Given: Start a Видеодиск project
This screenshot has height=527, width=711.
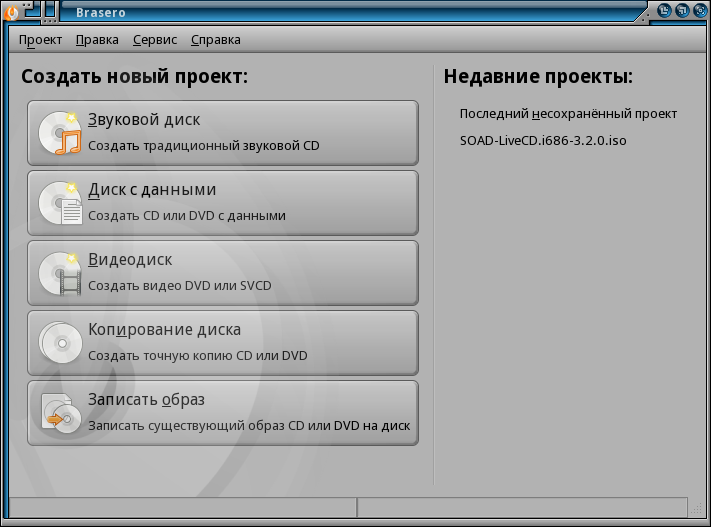Looking at the screenshot, I should (x=223, y=273).
